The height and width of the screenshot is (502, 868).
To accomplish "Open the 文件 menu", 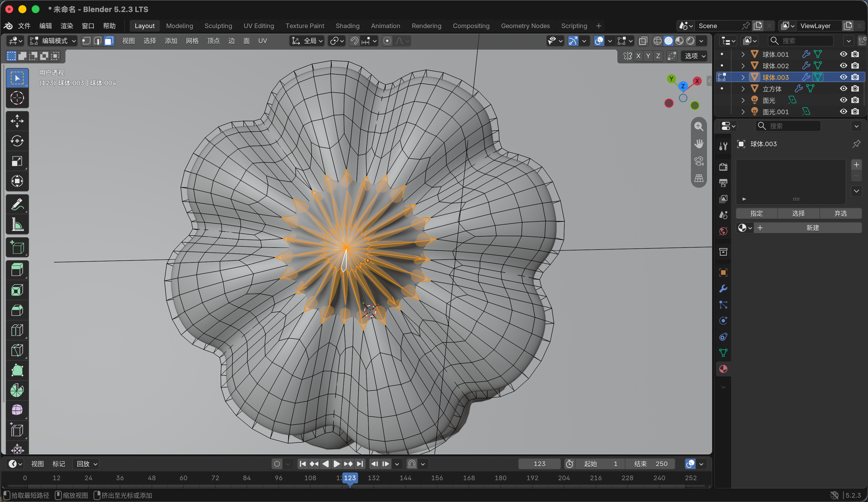I will pyautogui.click(x=24, y=26).
